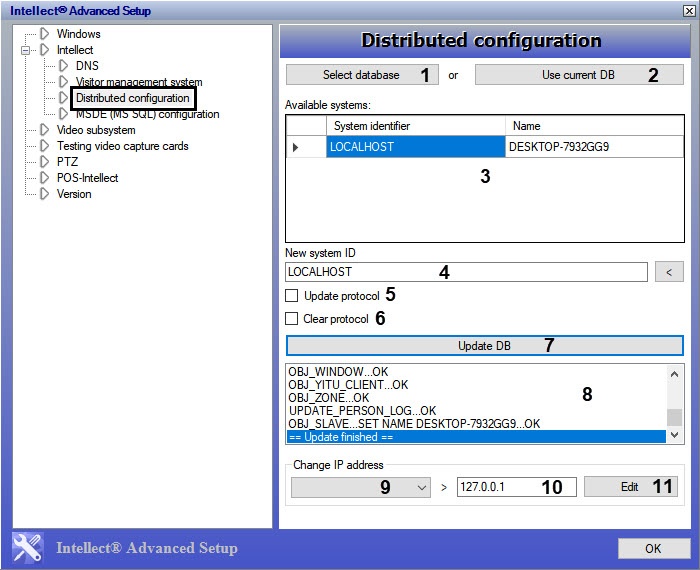Click the log list scrollbar thumb

pyautogui.click(x=675, y=418)
